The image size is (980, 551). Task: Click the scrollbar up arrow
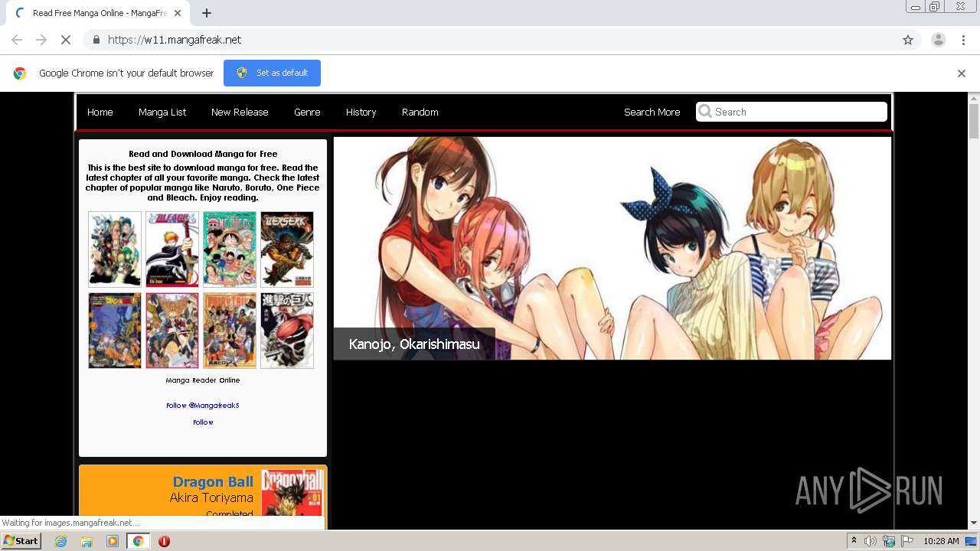(x=974, y=98)
